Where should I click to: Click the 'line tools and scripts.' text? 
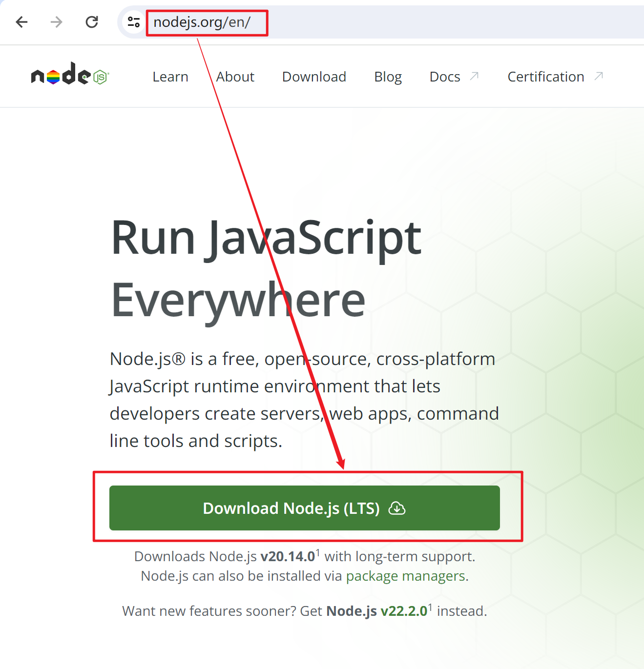tap(196, 441)
